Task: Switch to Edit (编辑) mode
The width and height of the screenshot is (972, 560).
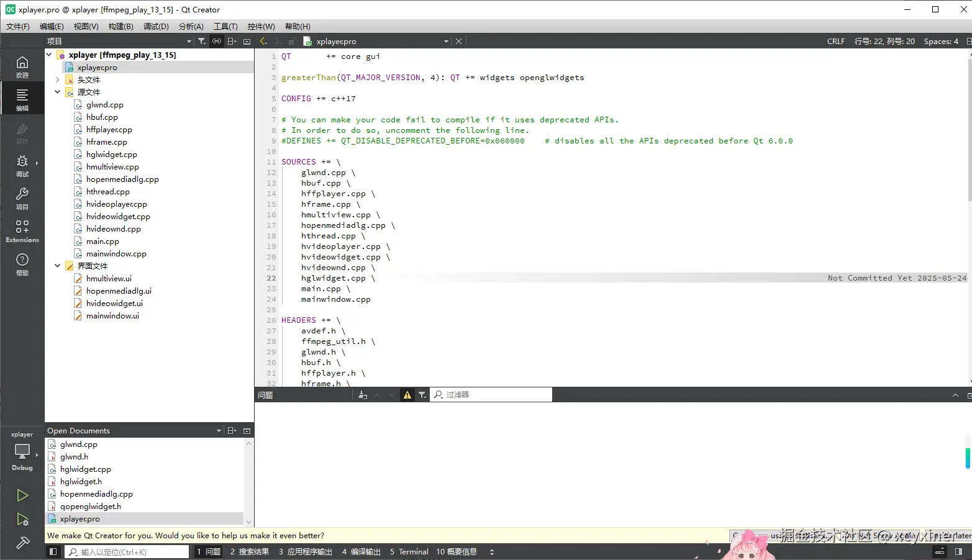Action: coord(22,99)
